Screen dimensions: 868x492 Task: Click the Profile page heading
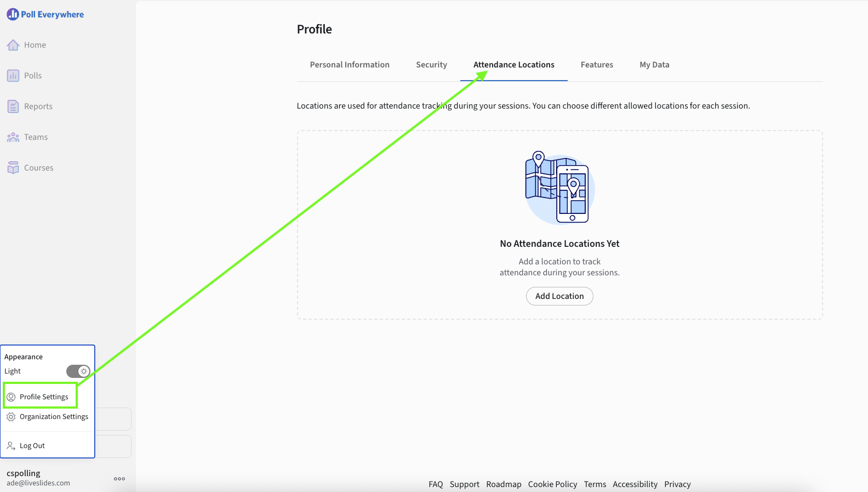pyautogui.click(x=315, y=29)
